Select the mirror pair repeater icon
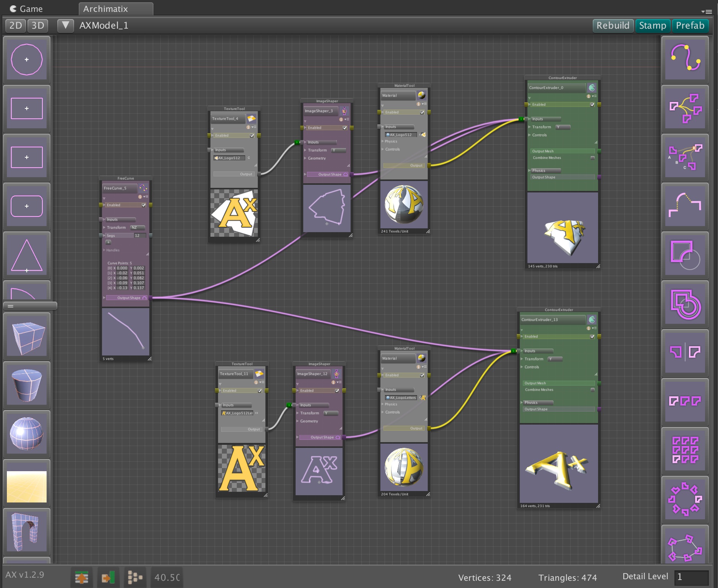This screenshot has width=718, height=588. (685, 353)
